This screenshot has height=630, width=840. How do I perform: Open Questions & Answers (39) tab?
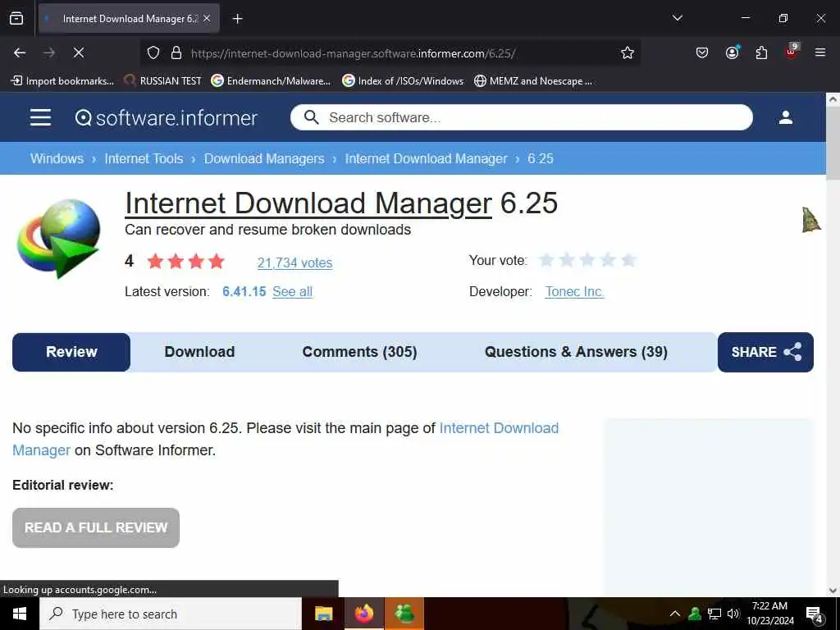tap(576, 352)
